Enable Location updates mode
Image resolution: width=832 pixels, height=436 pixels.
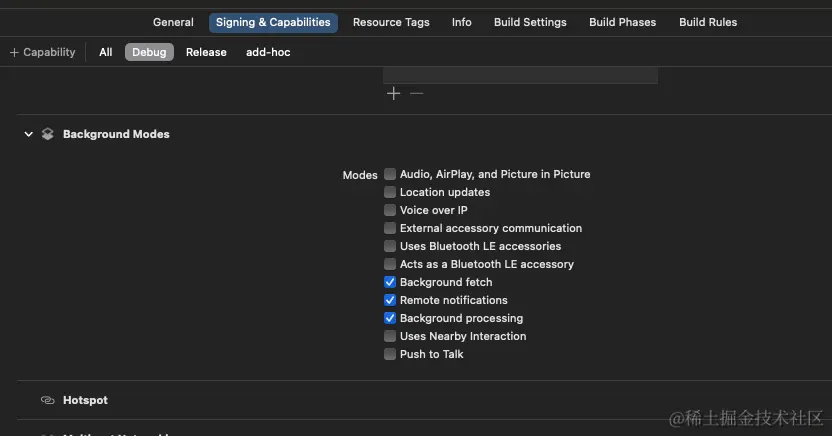pyautogui.click(x=390, y=192)
